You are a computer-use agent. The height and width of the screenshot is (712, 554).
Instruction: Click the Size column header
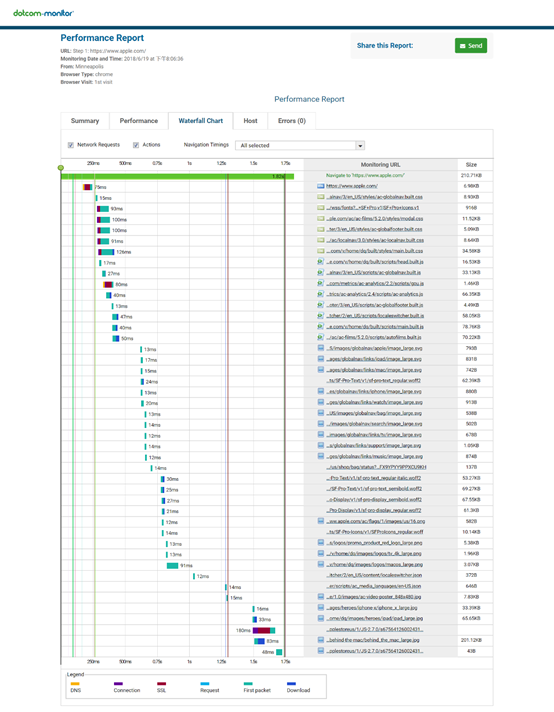pos(471,165)
